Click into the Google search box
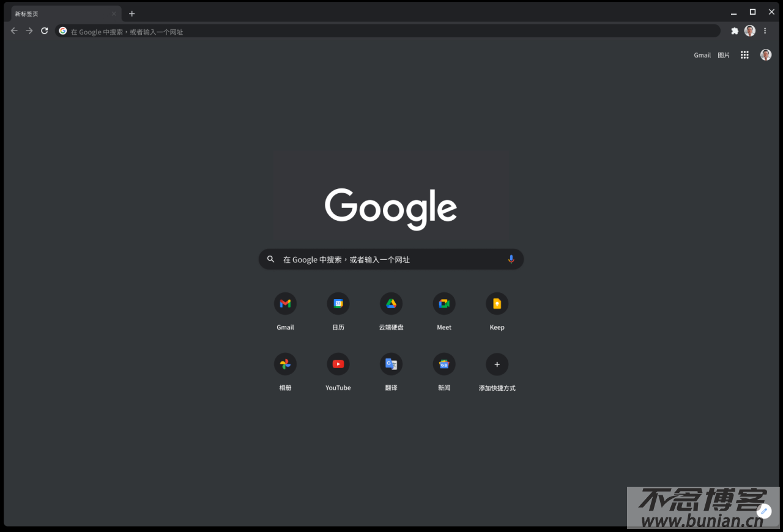Viewport: 783px width, 532px height. (391, 259)
